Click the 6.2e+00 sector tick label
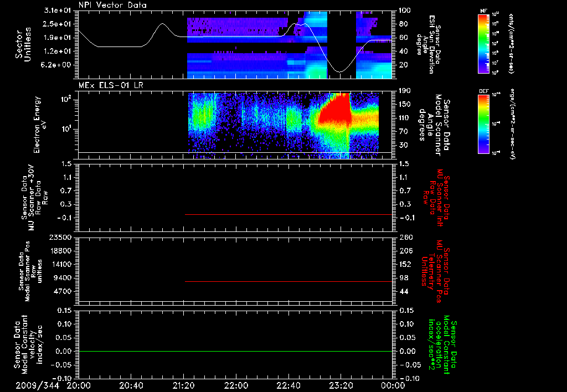 [57, 65]
